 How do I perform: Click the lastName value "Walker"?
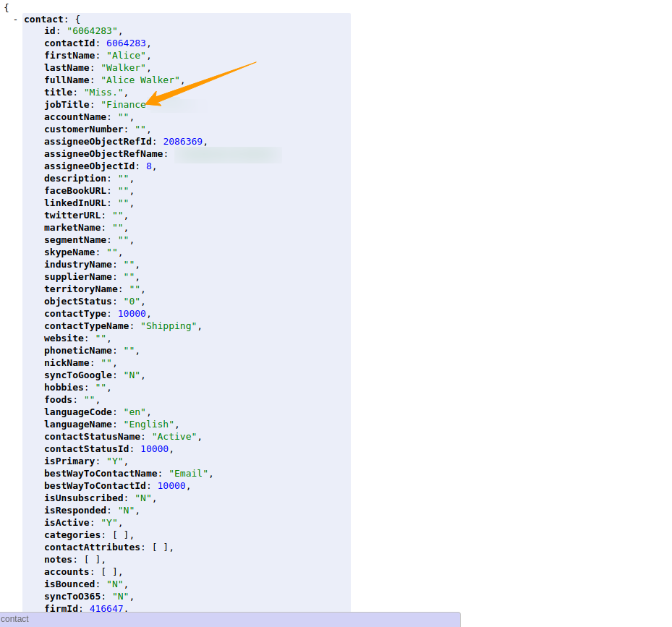(x=123, y=68)
